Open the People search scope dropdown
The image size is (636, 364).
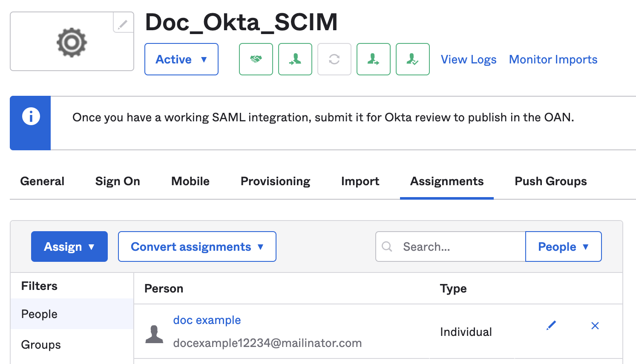click(x=563, y=246)
